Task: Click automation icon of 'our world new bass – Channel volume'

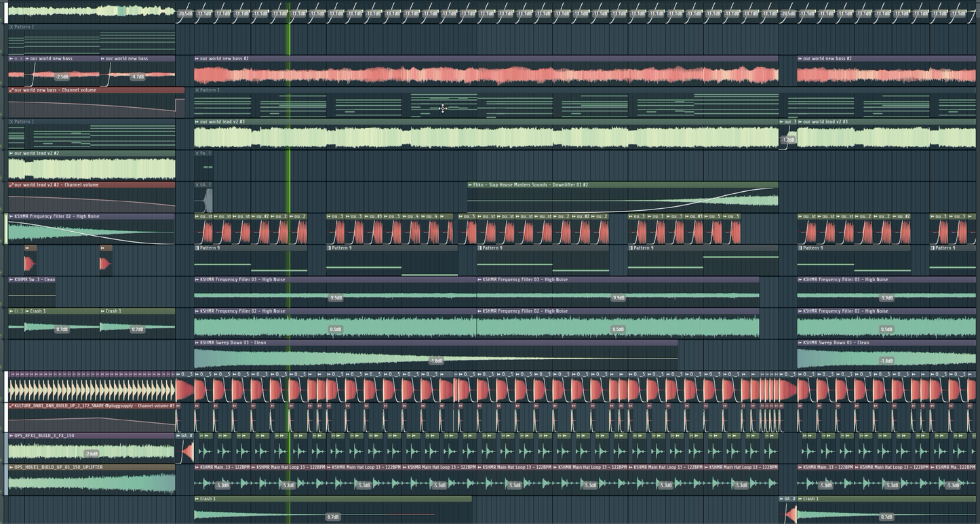Action: point(11,90)
